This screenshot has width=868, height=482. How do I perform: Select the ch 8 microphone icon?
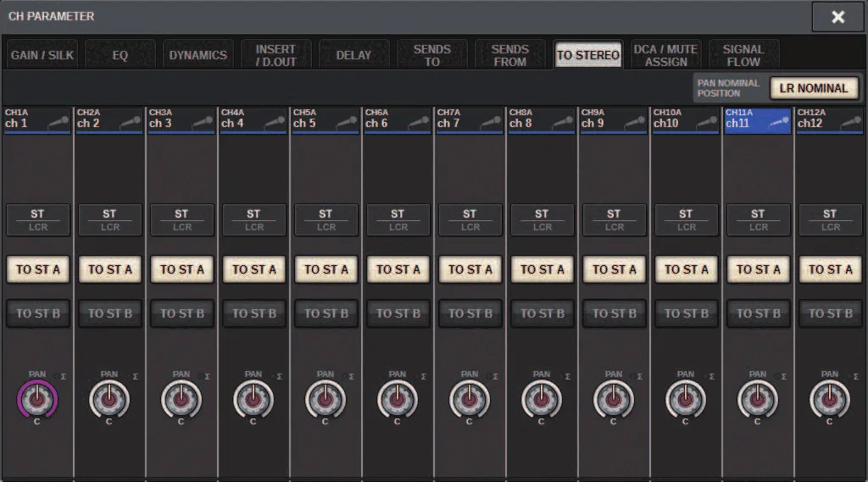click(563, 122)
